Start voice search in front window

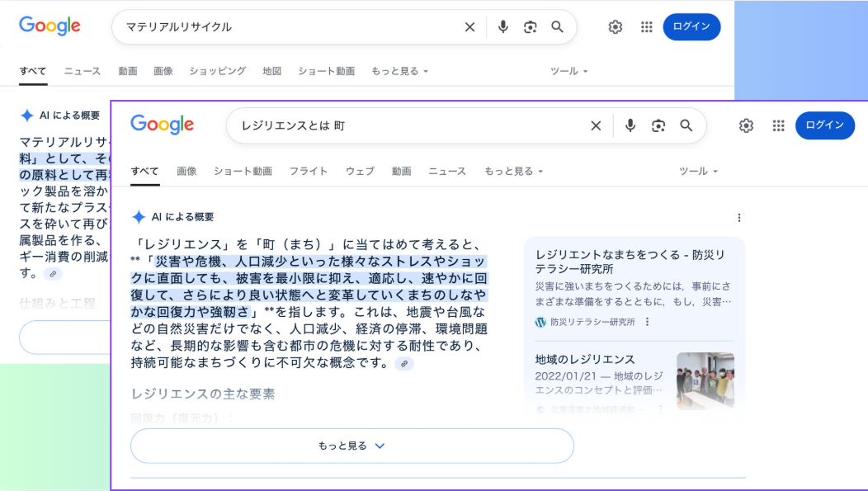[x=630, y=125]
